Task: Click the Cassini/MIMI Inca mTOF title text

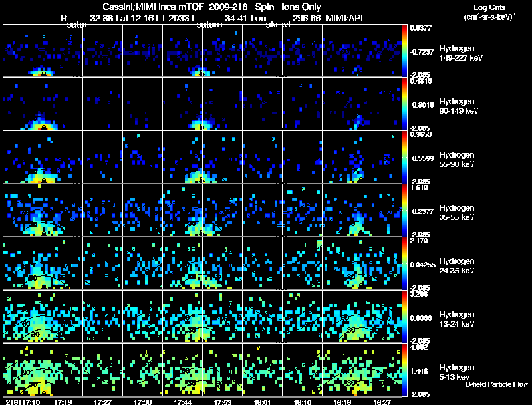Action: click(154, 7)
